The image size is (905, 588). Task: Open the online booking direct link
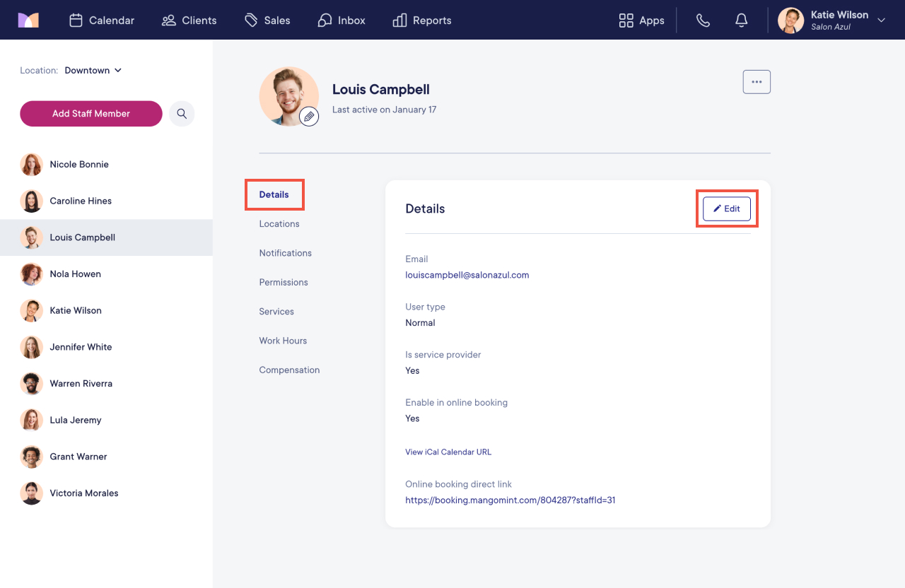(x=510, y=500)
